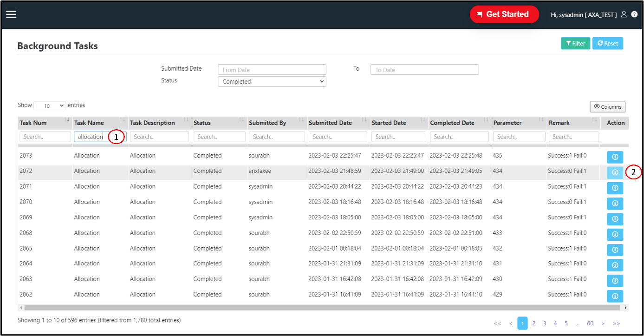Open the Hi, sysadmin account menu
This screenshot has width=644, height=336.
click(x=584, y=14)
